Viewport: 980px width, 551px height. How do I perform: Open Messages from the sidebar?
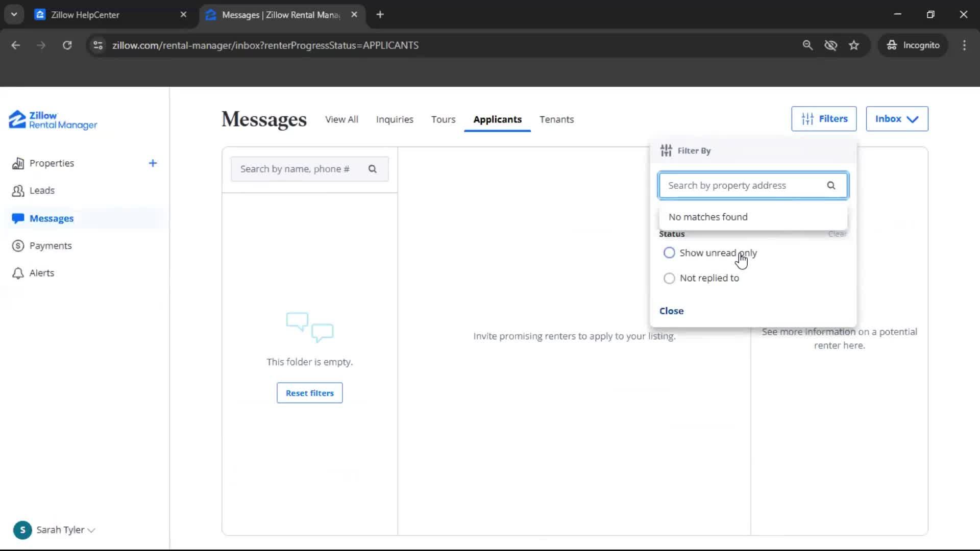click(x=52, y=218)
